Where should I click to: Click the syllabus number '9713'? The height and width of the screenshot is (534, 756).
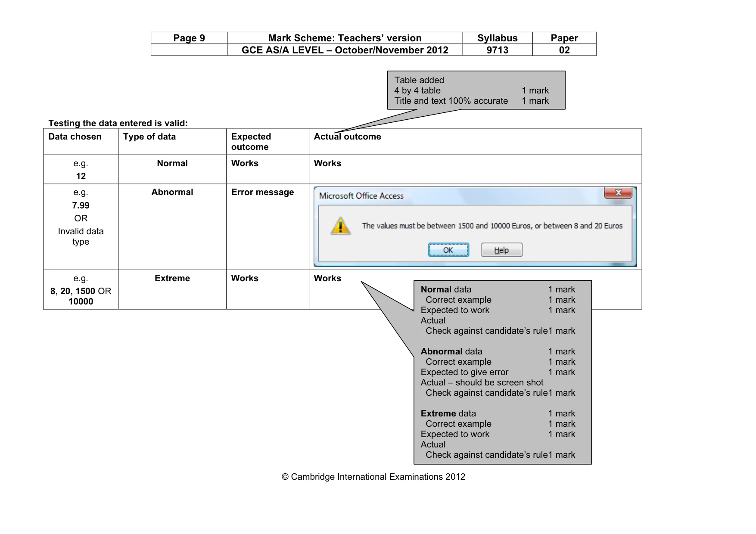click(498, 50)
